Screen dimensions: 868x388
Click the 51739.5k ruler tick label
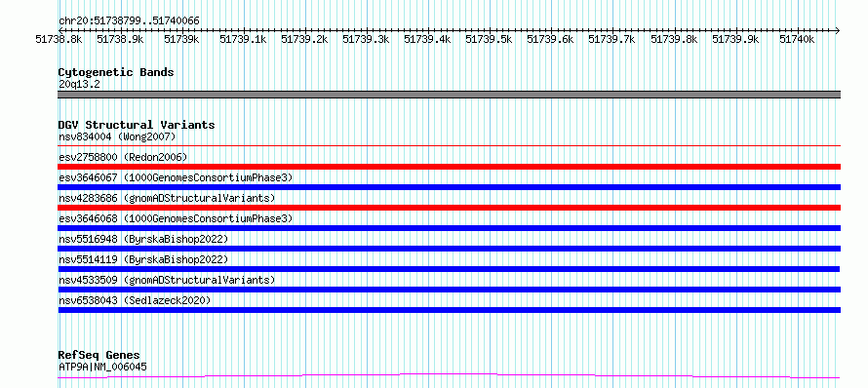[489, 39]
